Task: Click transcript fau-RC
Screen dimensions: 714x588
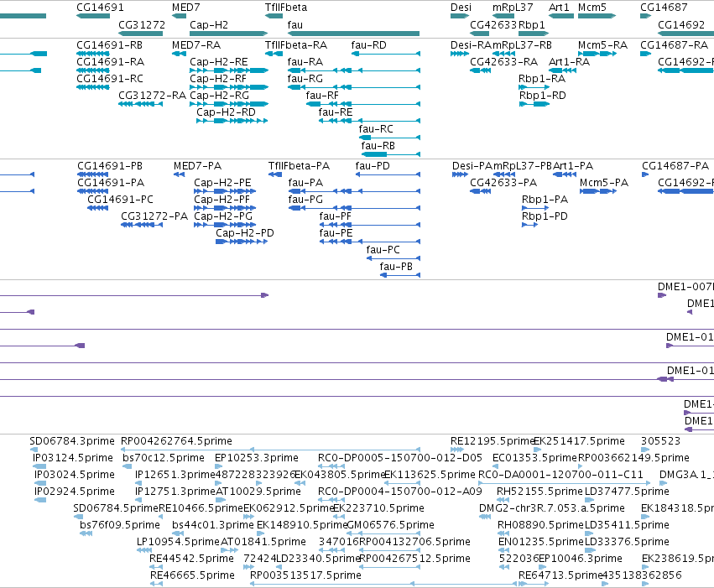Action: (x=376, y=129)
